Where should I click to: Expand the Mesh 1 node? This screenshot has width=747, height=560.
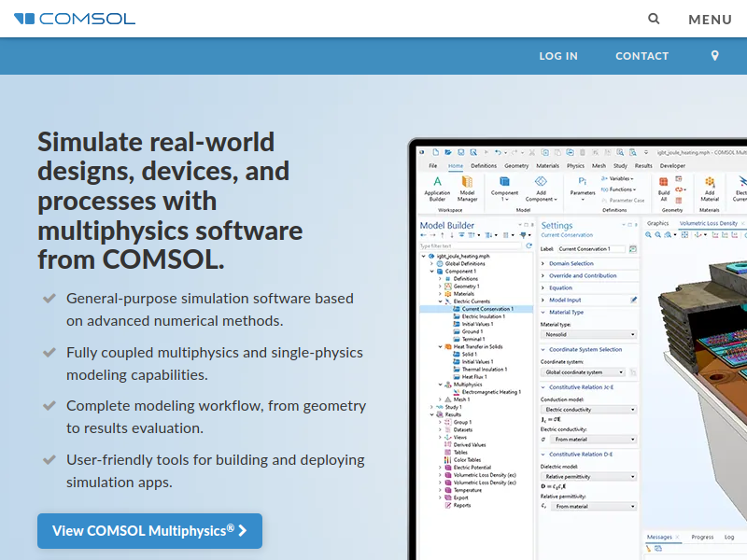[440, 400]
